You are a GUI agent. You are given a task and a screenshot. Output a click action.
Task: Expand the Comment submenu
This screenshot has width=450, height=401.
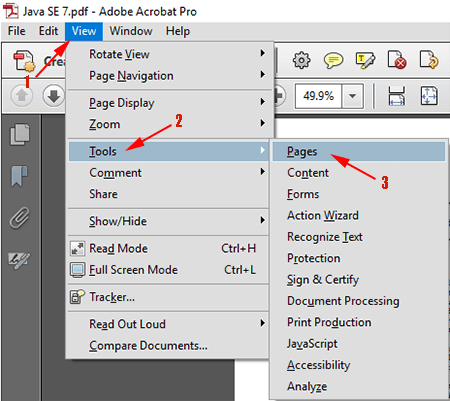(169, 173)
